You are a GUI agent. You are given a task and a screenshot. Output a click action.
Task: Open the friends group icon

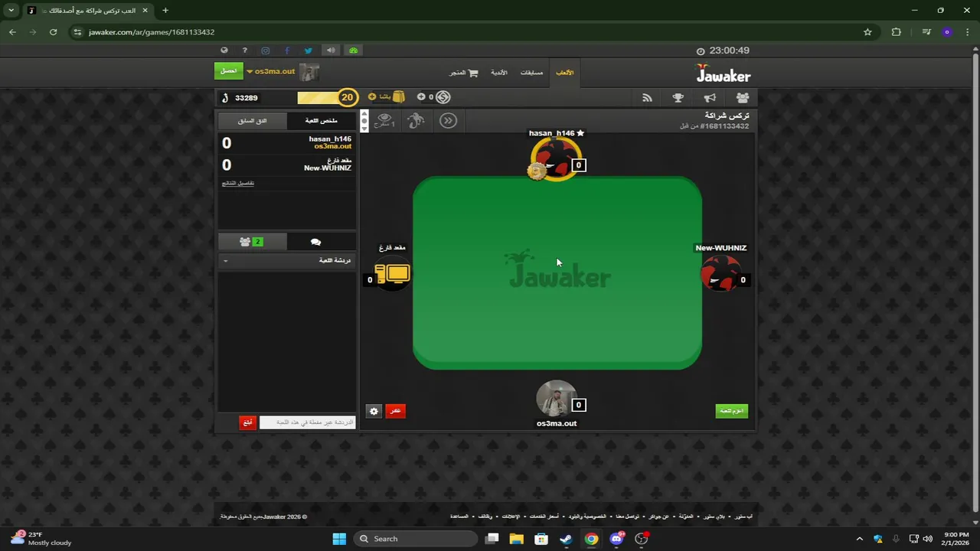tap(743, 98)
